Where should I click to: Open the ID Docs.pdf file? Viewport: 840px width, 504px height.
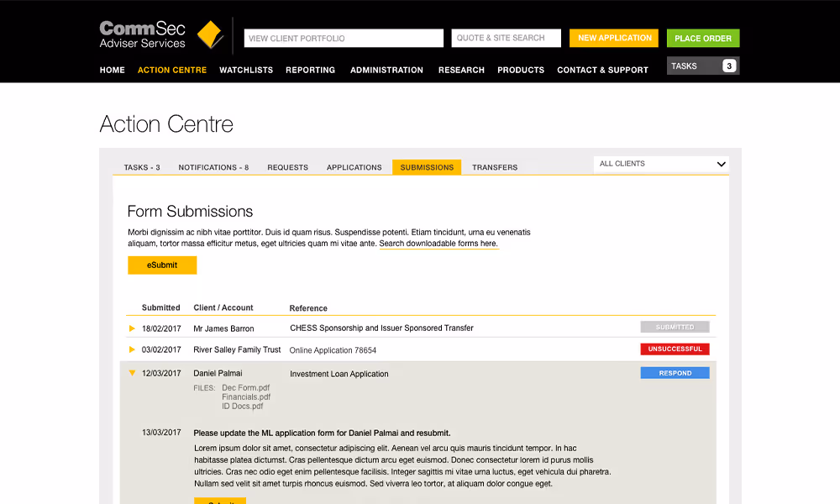click(x=243, y=406)
